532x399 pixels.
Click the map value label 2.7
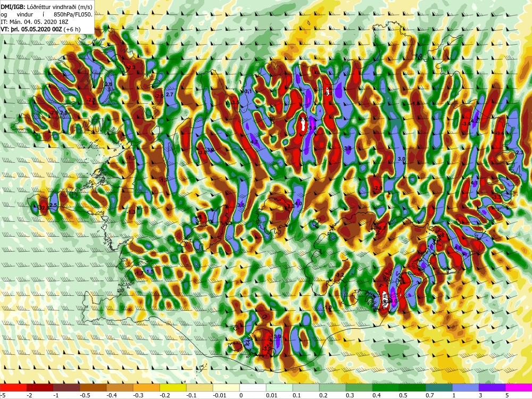click(x=170, y=94)
